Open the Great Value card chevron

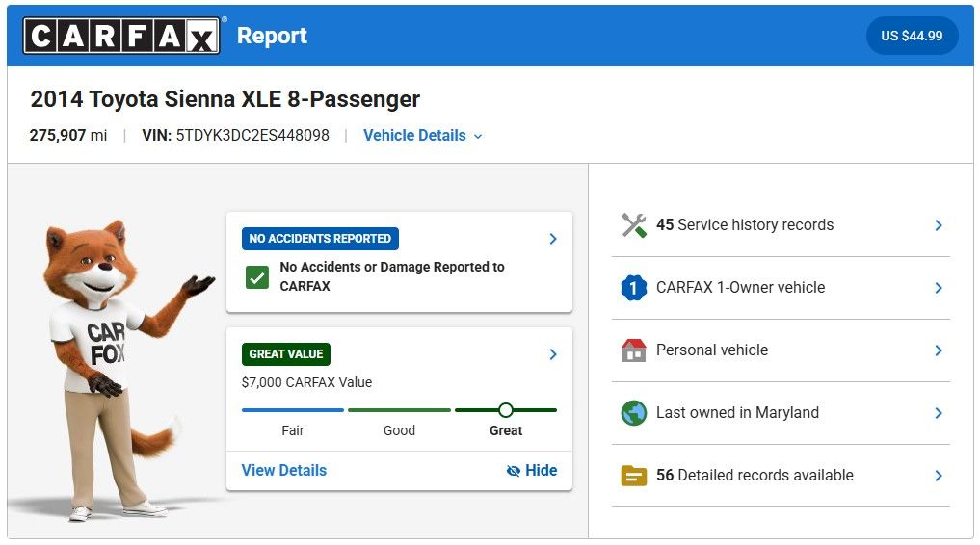coord(553,354)
